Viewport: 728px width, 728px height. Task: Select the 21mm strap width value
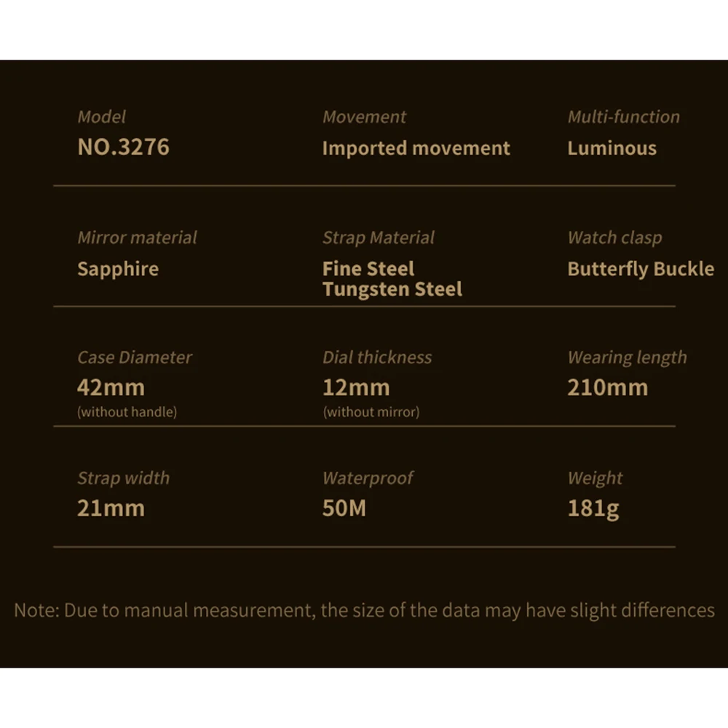(x=111, y=508)
